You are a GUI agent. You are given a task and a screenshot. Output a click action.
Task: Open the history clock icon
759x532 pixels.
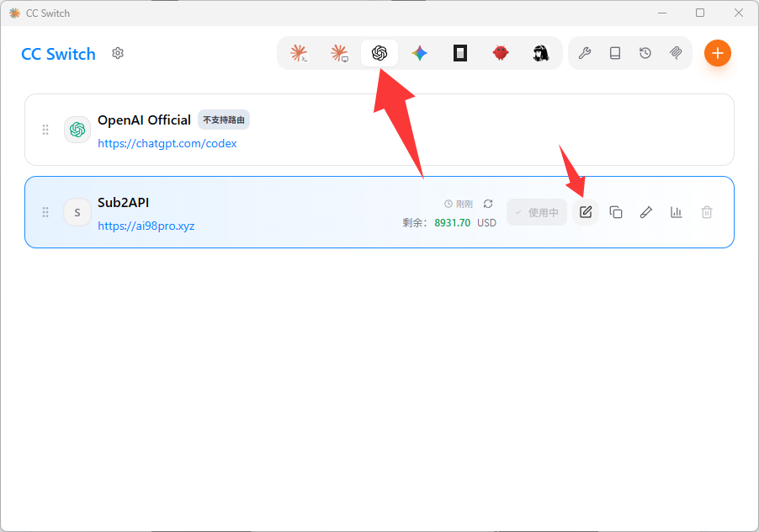tap(645, 53)
